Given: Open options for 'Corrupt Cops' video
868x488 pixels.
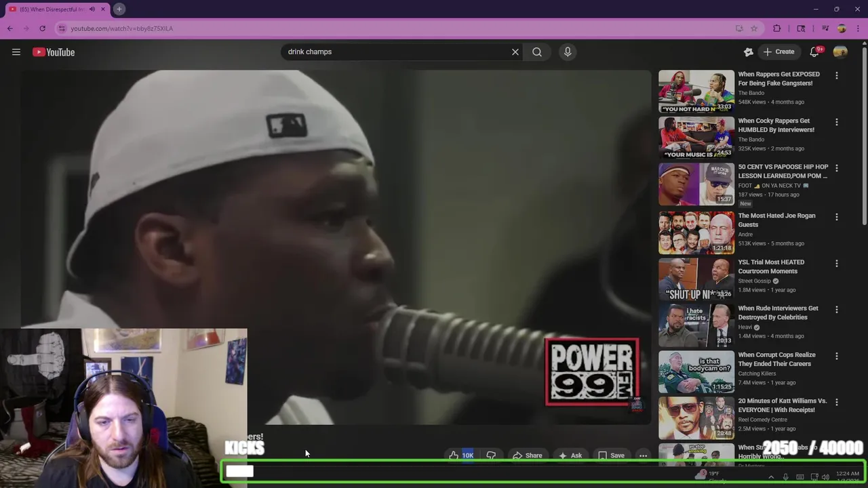Looking at the screenshot, I should [x=836, y=356].
